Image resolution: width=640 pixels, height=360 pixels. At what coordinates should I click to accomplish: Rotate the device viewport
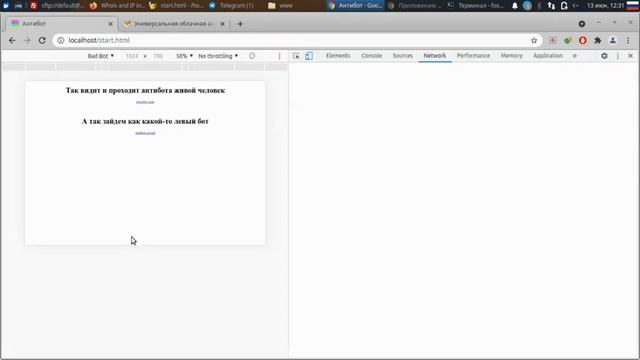coord(252,56)
